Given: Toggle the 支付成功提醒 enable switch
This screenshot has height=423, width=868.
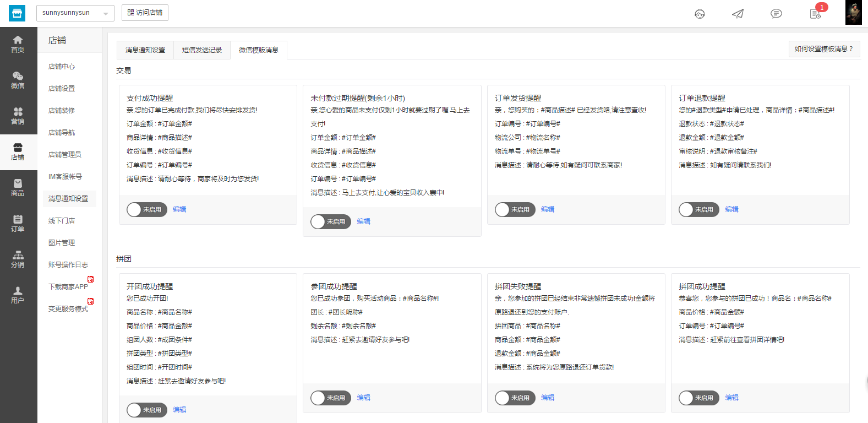Looking at the screenshot, I should click(x=146, y=209).
